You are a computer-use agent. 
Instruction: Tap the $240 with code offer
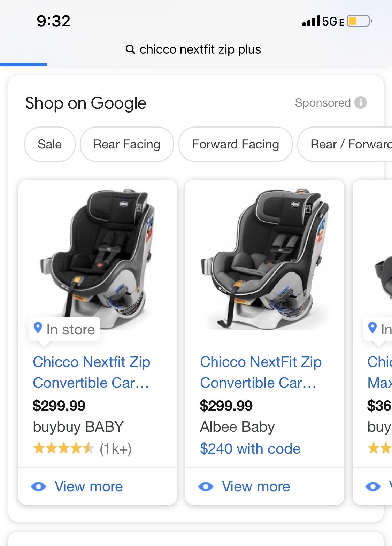pyautogui.click(x=250, y=449)
